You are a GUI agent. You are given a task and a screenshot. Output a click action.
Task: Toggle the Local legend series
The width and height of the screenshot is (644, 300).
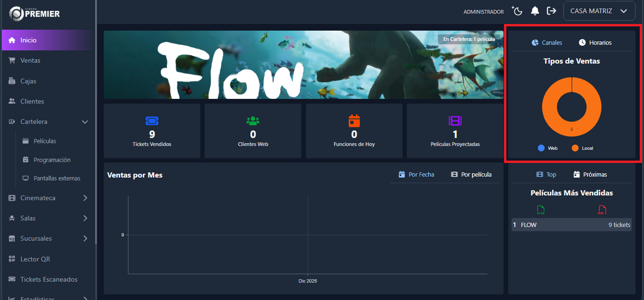(582, 148)
